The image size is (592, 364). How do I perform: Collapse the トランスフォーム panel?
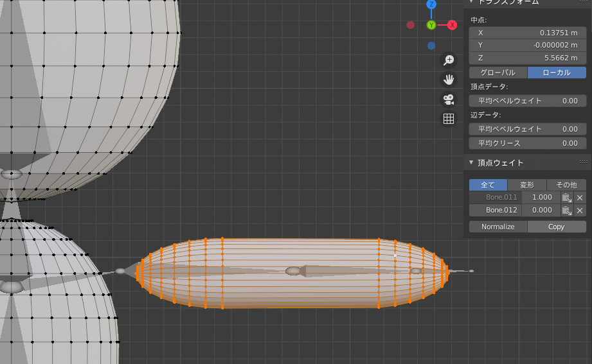471,2
